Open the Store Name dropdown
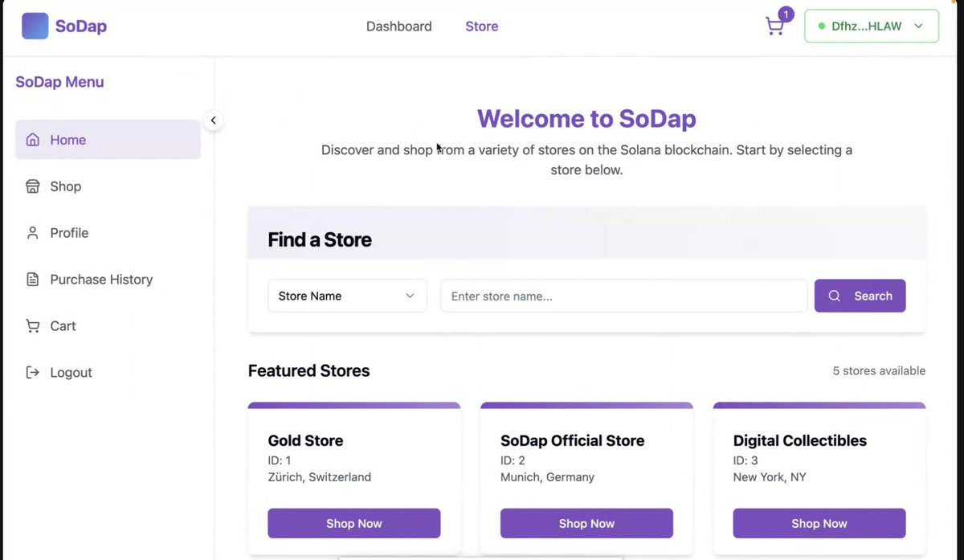This screenshot has height=560, width=964. [347, 296]
